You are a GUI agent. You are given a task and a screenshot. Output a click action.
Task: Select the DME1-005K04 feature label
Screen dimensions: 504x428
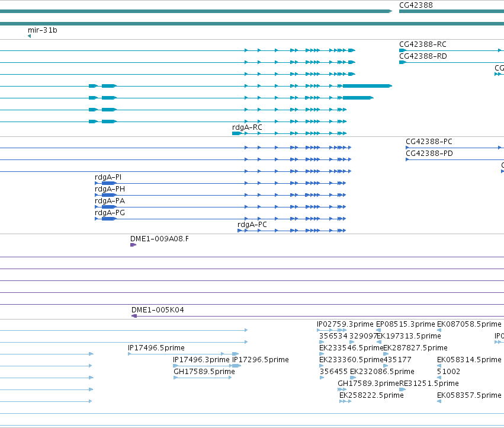[x=158, y=310]
